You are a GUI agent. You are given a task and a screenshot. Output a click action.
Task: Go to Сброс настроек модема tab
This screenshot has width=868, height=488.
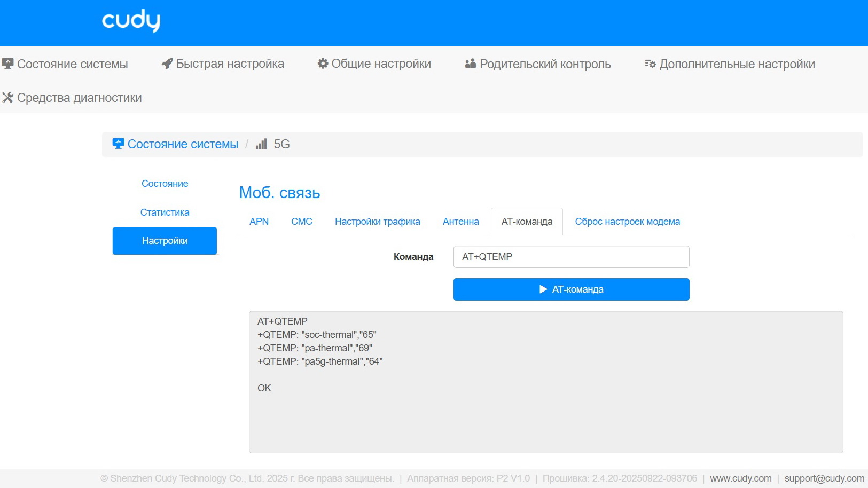click(x=628, y=222)
